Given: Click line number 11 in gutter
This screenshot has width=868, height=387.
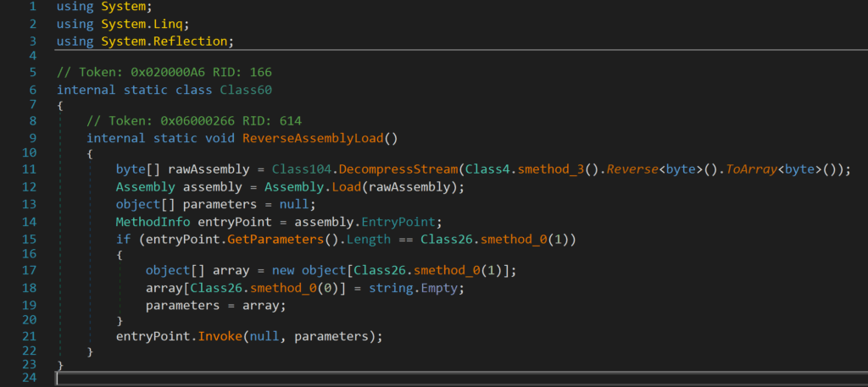Looking at the screenshot, I should (28, 169).
